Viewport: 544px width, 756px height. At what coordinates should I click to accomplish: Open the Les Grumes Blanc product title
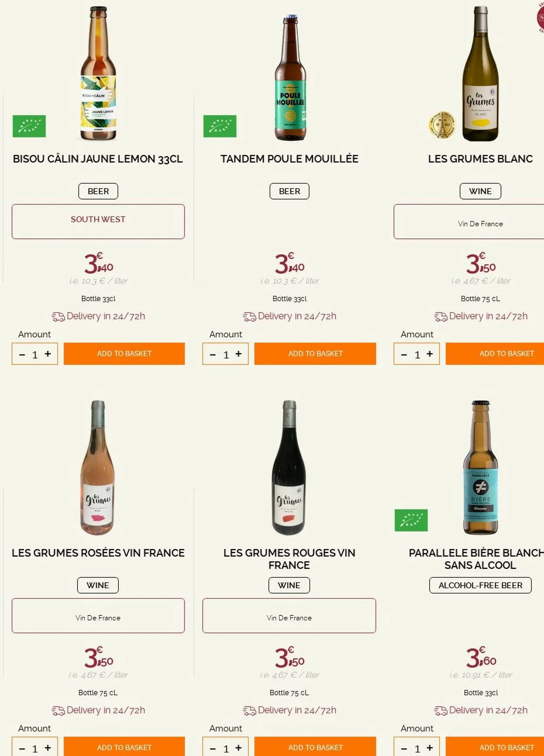tap(480, 159)
